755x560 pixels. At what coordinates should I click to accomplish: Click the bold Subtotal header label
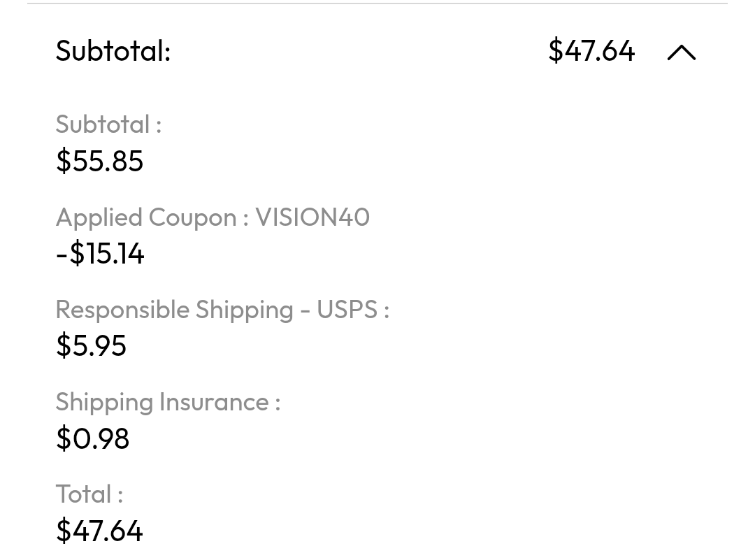click(x=110, y=51)
